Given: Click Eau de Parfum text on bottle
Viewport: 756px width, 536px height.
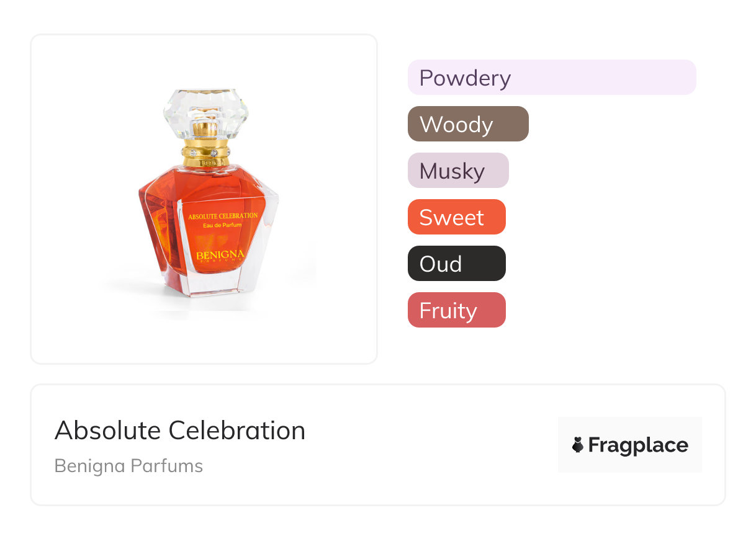Looking at the screenshot, I should pos(222,225).
